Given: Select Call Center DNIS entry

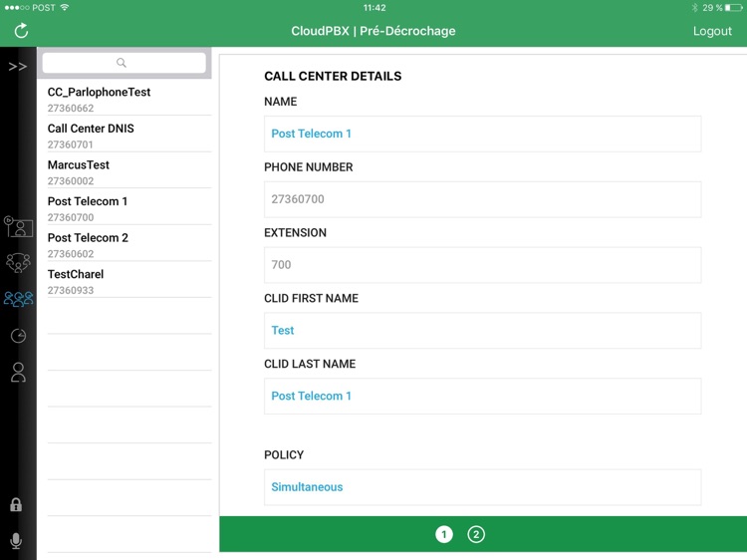Looking at the screenshot, I should point(129,136).
